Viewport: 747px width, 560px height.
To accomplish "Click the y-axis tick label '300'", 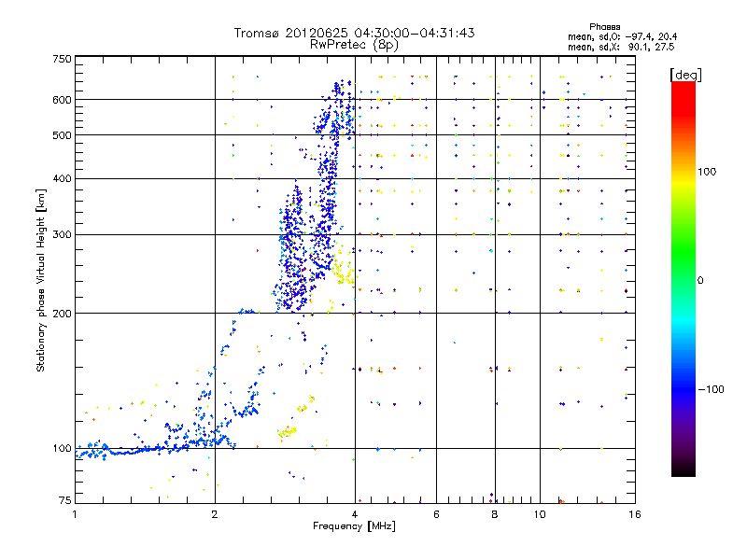I will point(62,234).
